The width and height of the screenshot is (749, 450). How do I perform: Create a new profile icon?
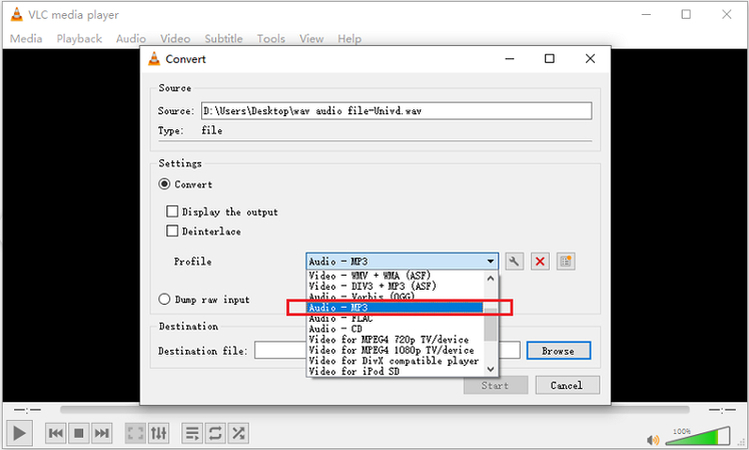[566, 261]
